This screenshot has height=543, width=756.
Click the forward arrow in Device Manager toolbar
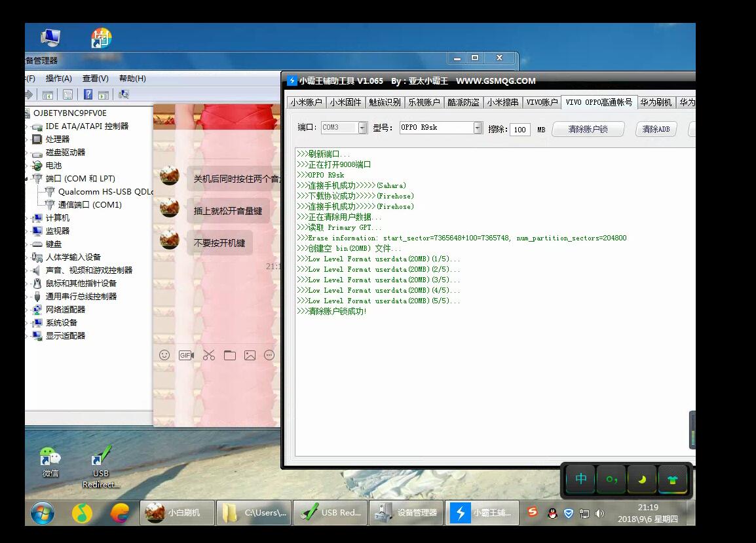point(29,94)
